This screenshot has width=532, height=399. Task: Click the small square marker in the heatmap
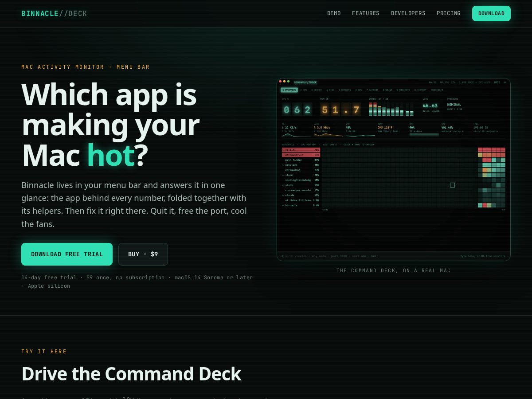coord(452,185)
